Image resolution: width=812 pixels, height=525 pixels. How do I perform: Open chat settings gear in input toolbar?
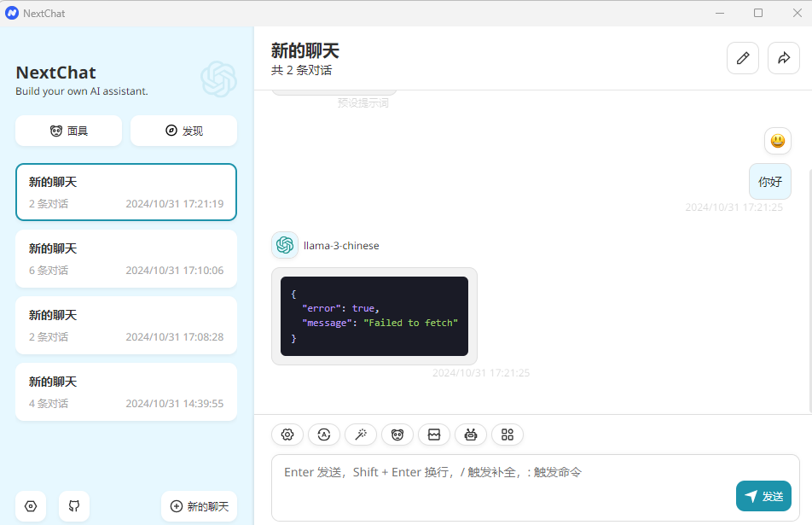coord(287,435)
